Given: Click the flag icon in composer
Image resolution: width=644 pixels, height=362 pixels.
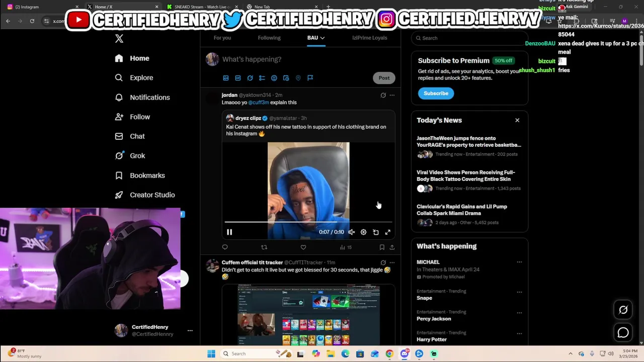Looking at the screenshot, I should 310,78.
